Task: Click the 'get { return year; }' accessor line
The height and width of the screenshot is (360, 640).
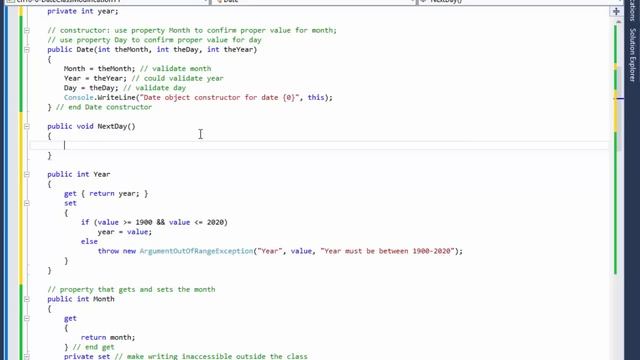Action: click(106, 193)
